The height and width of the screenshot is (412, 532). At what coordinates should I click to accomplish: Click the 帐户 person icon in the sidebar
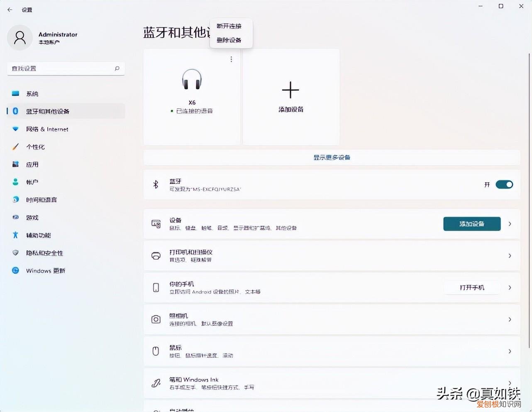point(15,182)
